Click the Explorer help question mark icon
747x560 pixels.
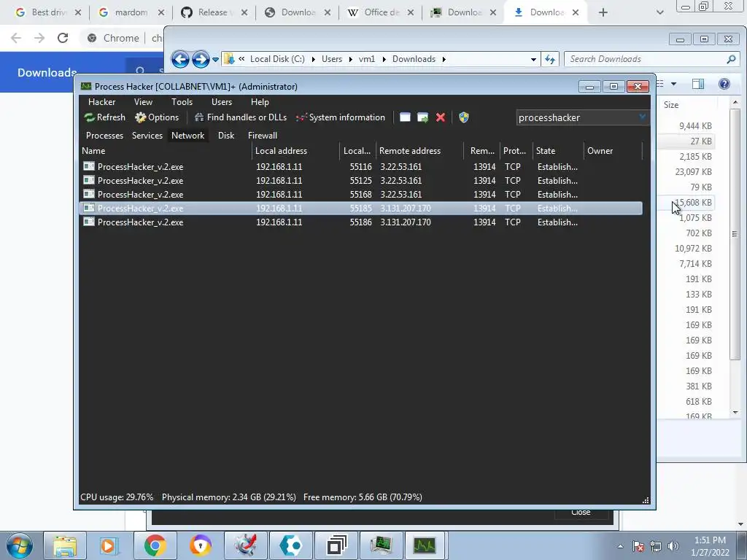click(724, 85)
